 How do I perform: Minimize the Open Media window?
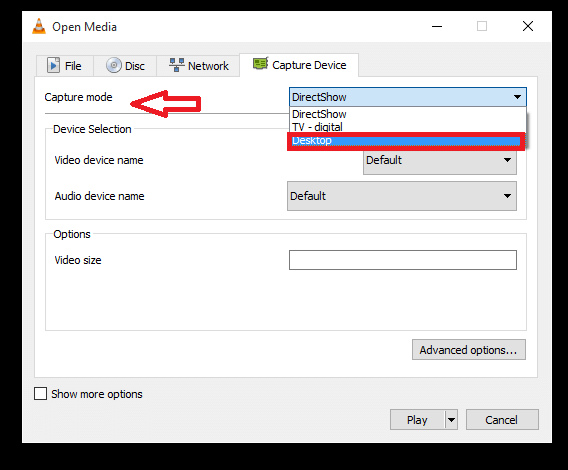tap(437, 26)
